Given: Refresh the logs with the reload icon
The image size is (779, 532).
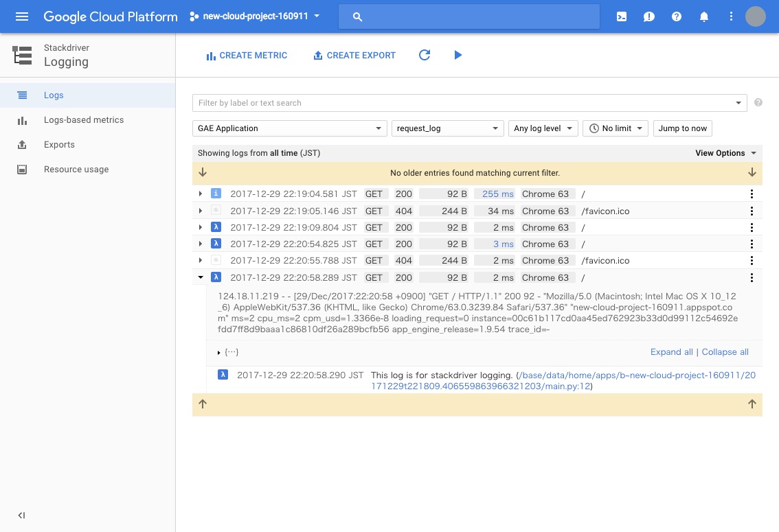Looking at the screenshot, I should click(425, 55).
